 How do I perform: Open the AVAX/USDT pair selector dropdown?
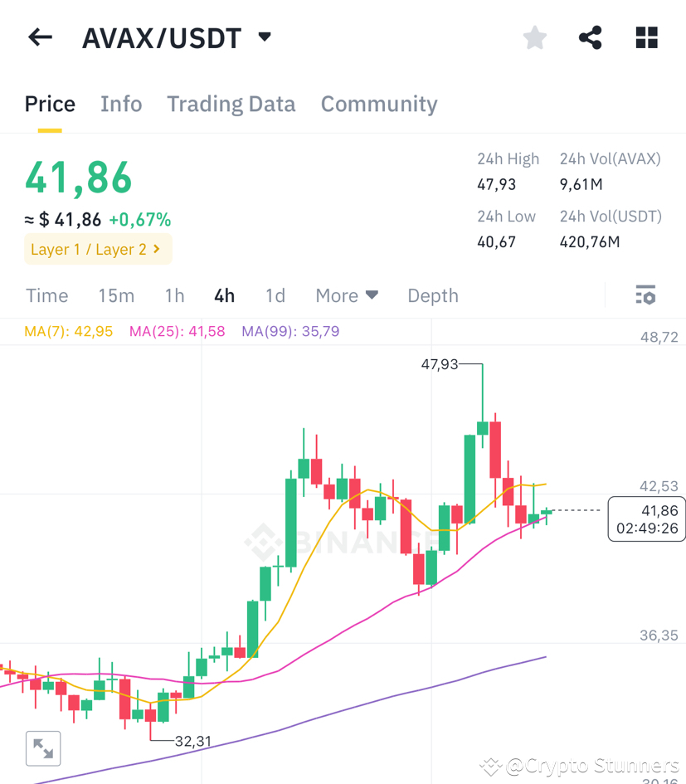(178, 37)
